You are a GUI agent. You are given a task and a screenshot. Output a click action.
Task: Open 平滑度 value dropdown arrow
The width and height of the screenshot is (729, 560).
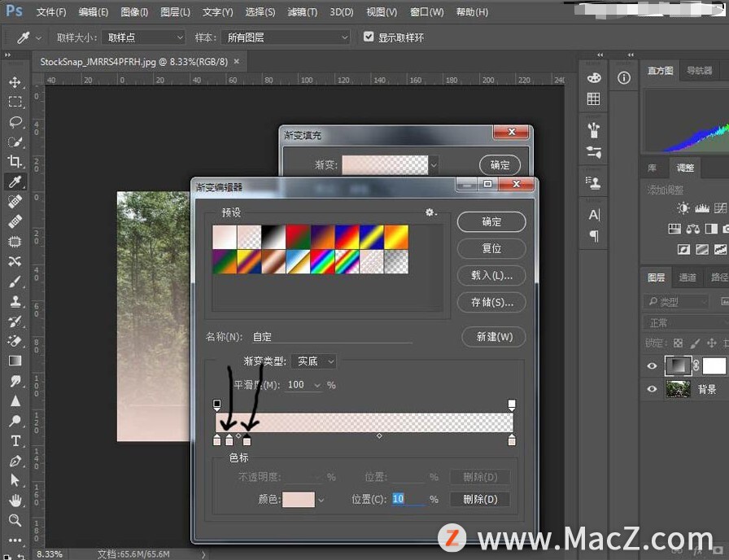317,385
